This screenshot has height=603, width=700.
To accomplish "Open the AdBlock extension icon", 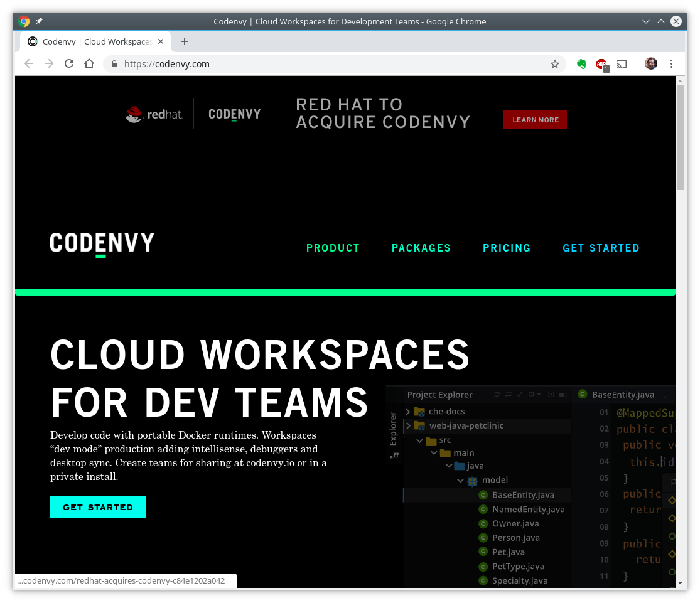I will [x=601, y=63].
